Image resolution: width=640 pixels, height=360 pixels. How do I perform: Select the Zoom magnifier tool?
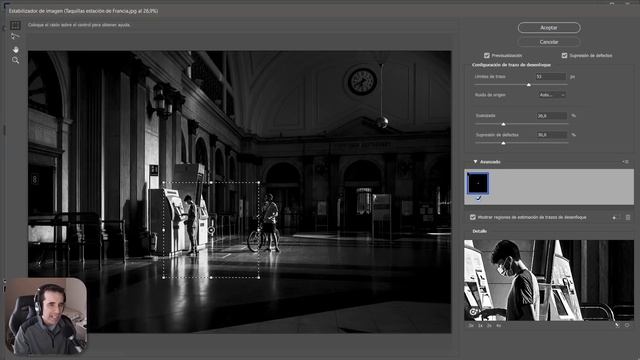click(15, 60)
